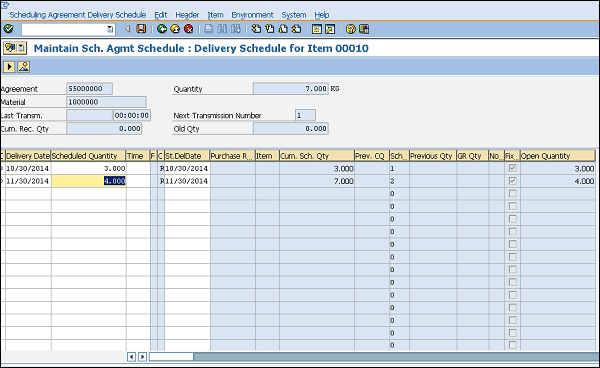
Task: Go back using the green Back icon
Action: click(162, 29)
